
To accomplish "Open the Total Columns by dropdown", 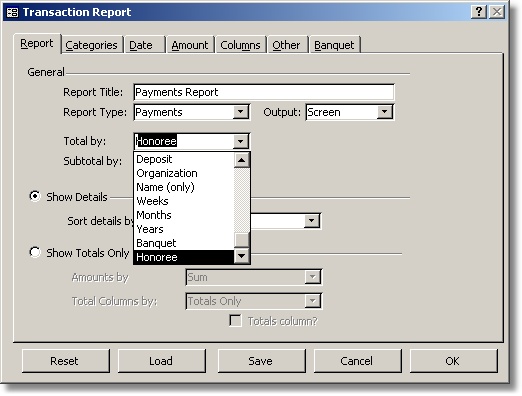I will tap(312, 301).
